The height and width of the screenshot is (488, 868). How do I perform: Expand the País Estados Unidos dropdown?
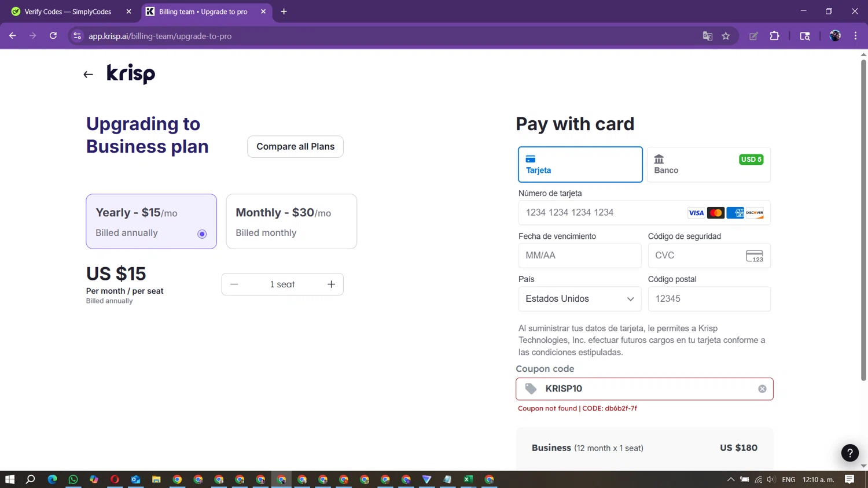(x=580, y=299)
